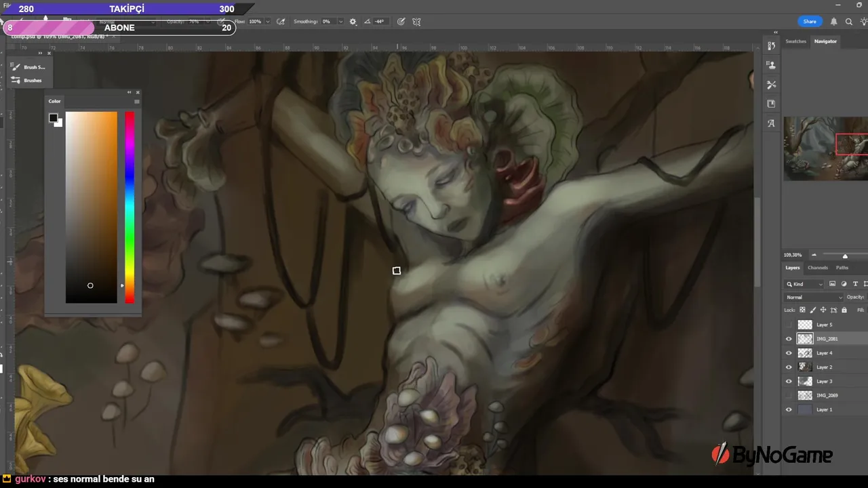Click the zoom out mountain icon in Navigator
Screen dimensions: 868x488
pyautogui.click(x=814, y=256)
